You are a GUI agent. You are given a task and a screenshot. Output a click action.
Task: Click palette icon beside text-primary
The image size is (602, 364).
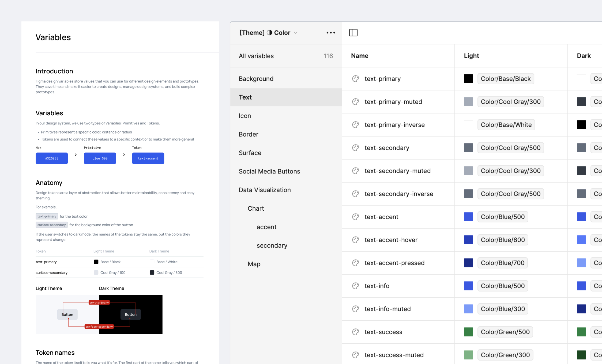[355, 79]
